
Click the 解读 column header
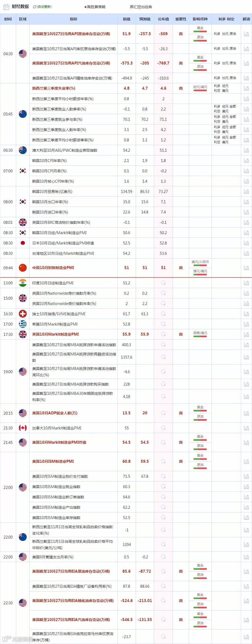pos(246,19)
